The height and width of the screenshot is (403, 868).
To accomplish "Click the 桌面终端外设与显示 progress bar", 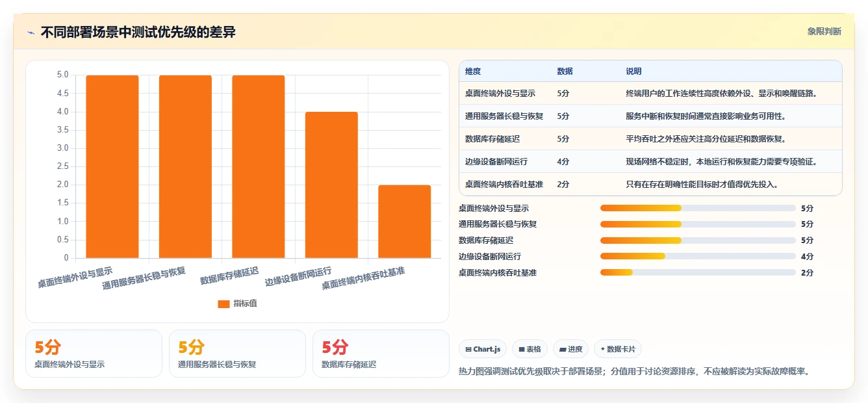I will 698,208.
